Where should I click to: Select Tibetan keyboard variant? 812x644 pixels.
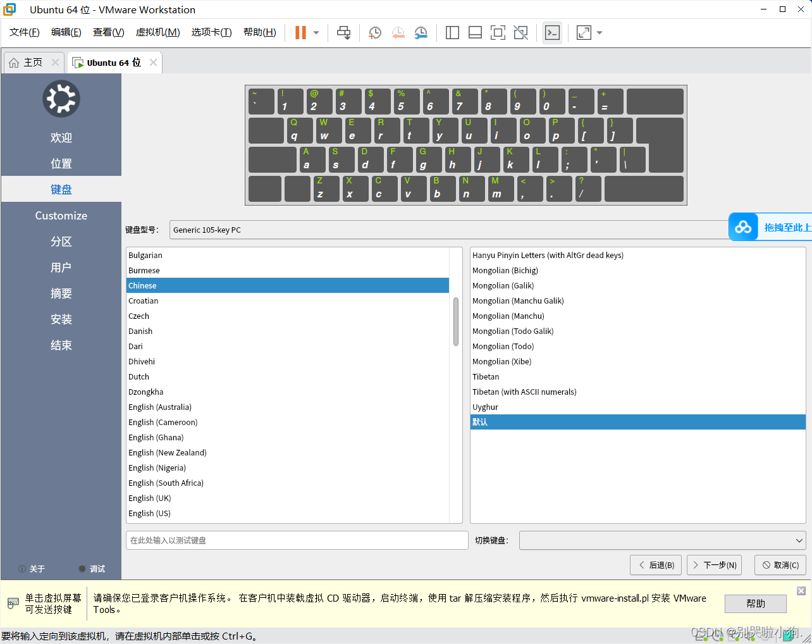pos(638,376)
